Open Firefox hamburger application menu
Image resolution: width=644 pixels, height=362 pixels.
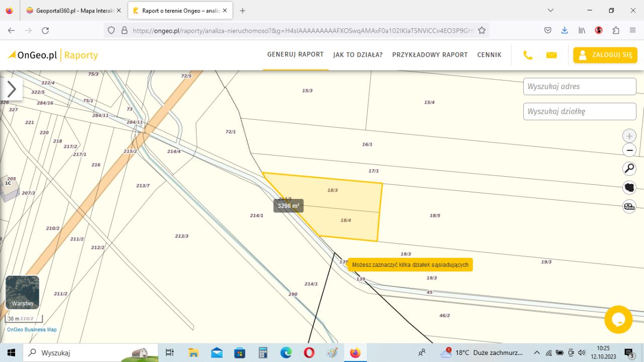pos(632,30)
